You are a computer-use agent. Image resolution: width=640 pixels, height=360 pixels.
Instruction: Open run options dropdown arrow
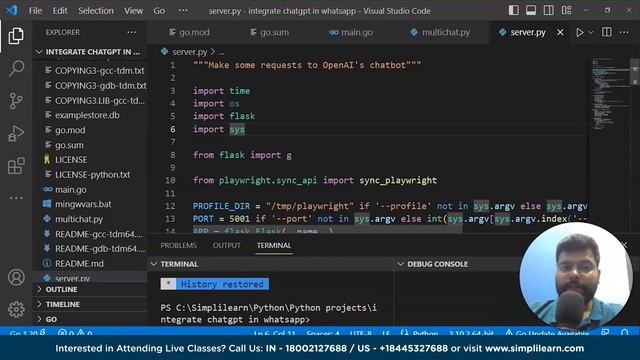pyautogui.click(x=591, y=32)
